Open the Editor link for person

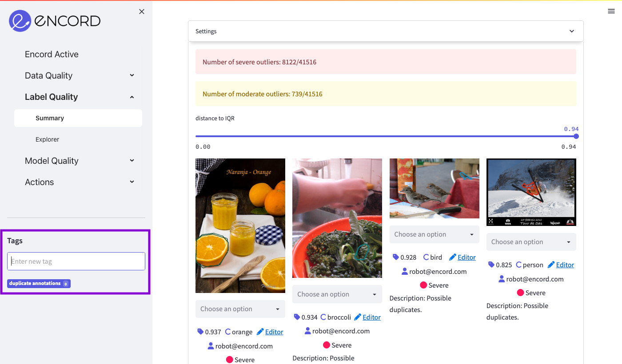click(x=565, y=265)
